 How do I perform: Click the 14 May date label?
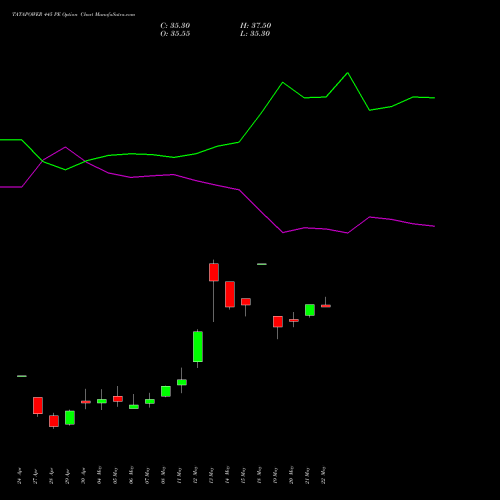(x=227, y=475)
